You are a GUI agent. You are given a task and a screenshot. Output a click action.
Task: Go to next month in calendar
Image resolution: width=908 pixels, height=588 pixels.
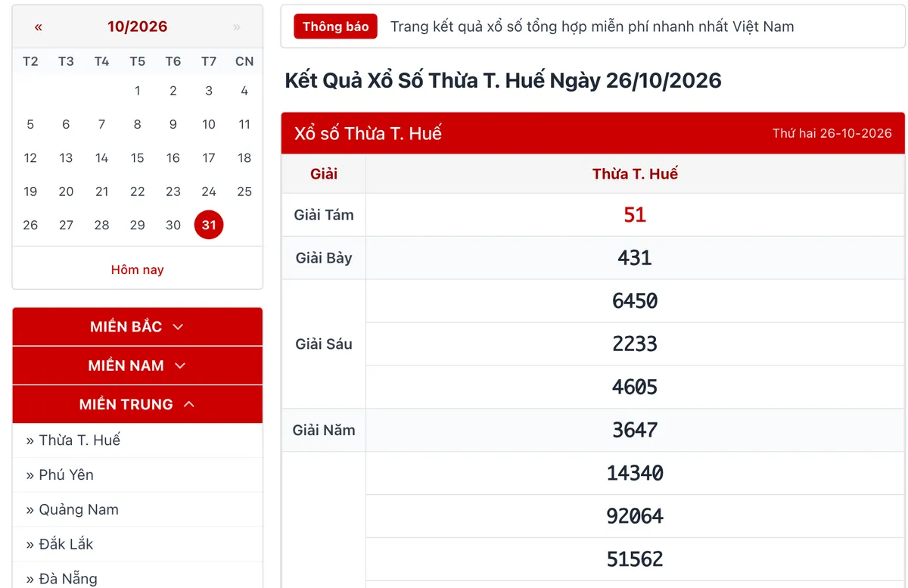click(x=237, y=27)
